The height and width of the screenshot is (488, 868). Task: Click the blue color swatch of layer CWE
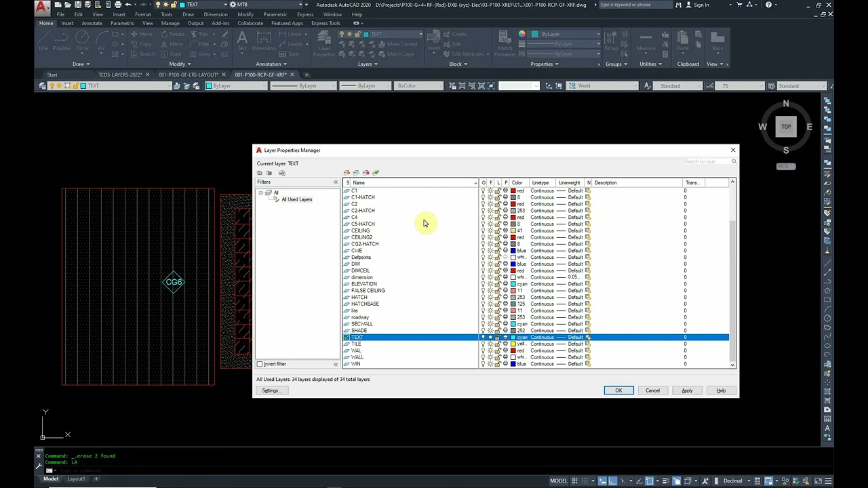pyautogui.click(x=513, y=251)
